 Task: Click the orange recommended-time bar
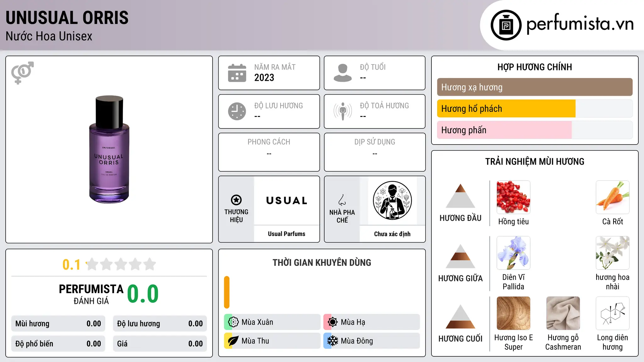pyautogui.click(x=227, y=292)
